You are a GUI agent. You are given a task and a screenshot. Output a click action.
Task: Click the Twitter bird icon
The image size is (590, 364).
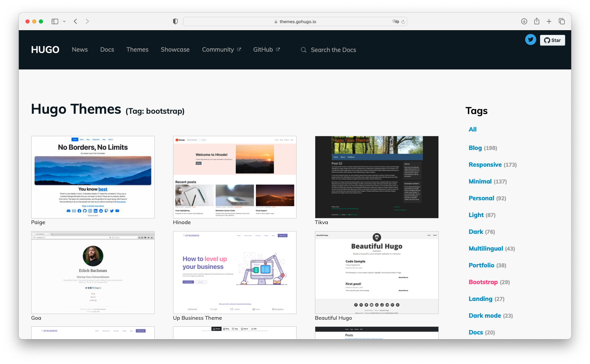pyautogui.click(x=531, y=40)
